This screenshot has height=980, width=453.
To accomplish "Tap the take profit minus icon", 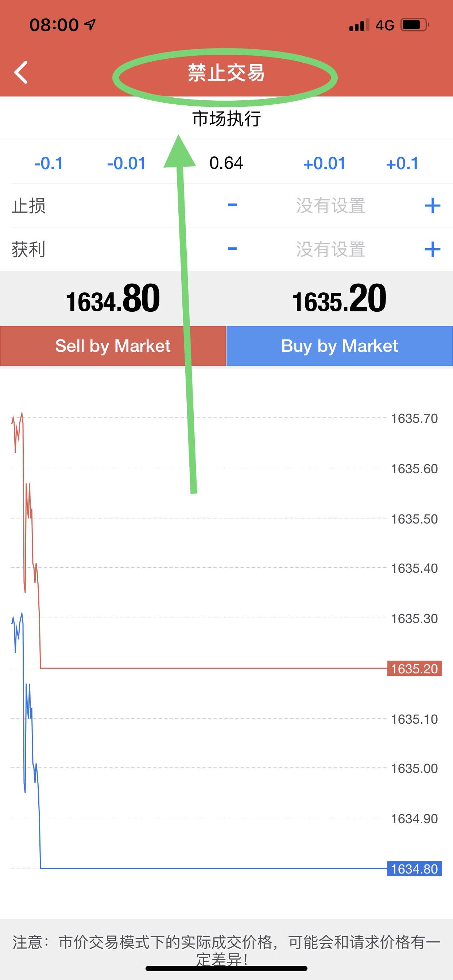I will point(232,249).
